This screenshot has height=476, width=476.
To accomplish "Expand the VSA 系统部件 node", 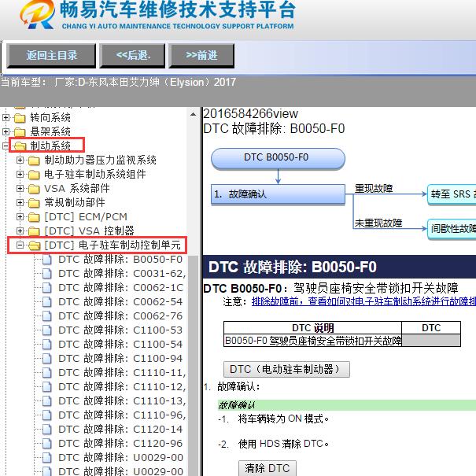I will coord(20,188).
